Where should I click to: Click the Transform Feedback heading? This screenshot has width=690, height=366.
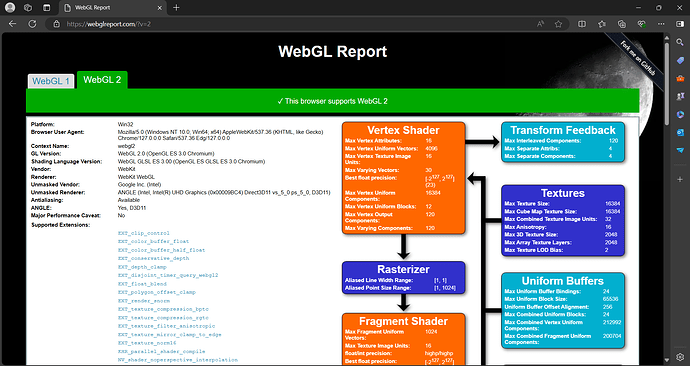pyautogui.click(x=563, y=130)
